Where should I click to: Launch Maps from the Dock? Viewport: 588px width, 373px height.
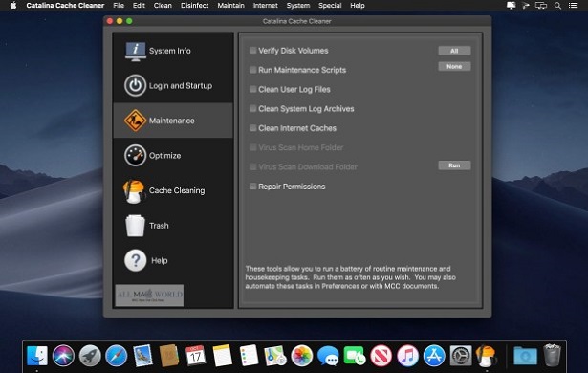275,356
